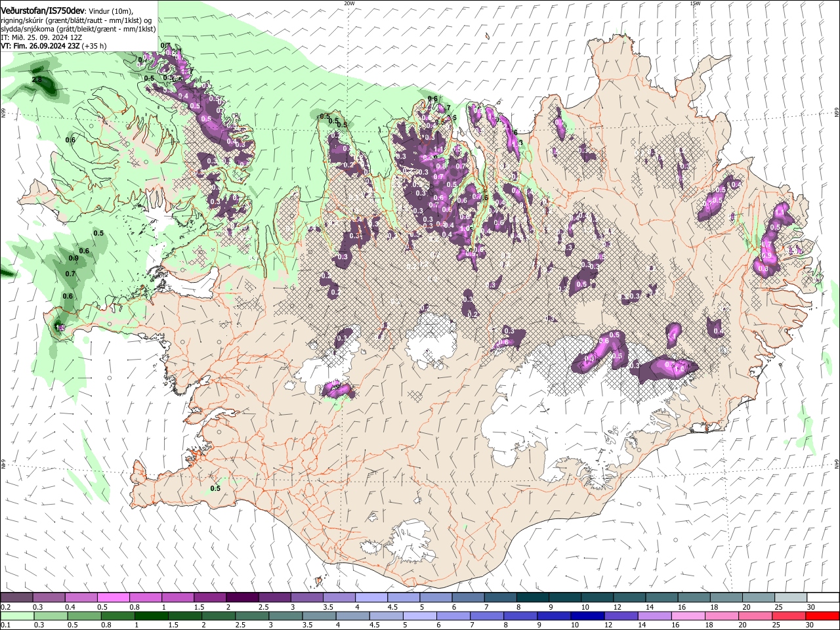Click the bright red rain swatch above bottom-row label 30
The height and width of the screenshot is (630, 840).
coord(823,616)
